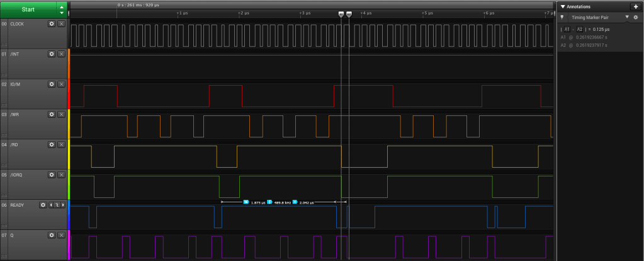Open the Timing Marker Pair dropdown arrow
The image size is (644, 261).
pos(627,17)
